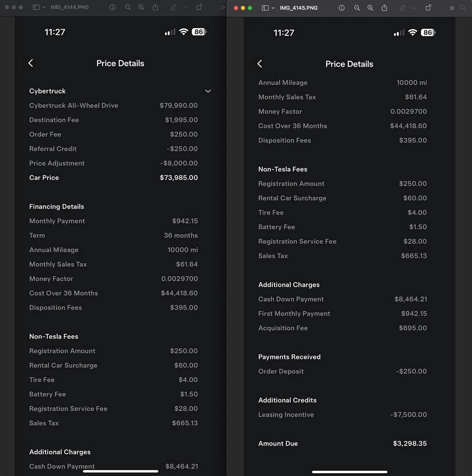Click First Monthly Payment label
The height and width of the screenshot is (476, 472).
click(x=294, y=313)
